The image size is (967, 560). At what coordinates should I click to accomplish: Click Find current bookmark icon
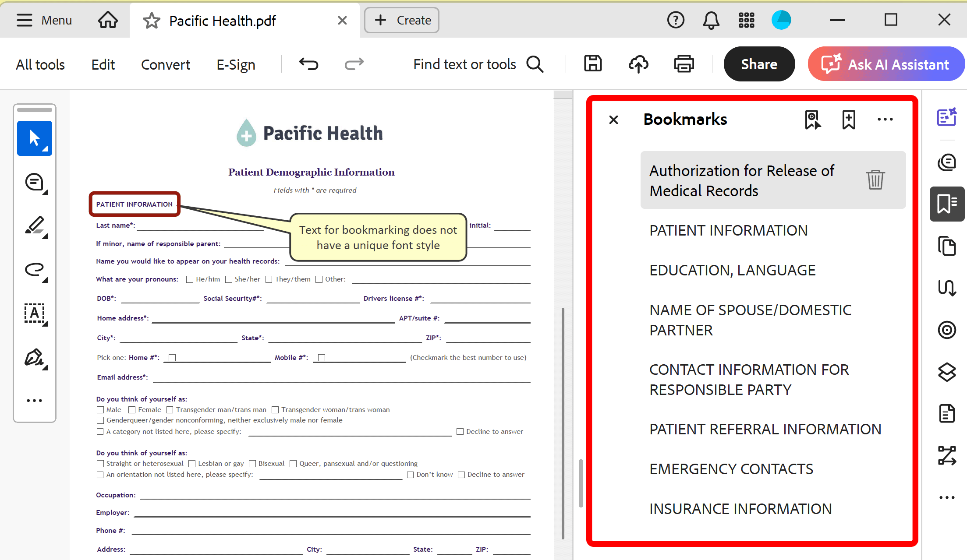(813, 120)
